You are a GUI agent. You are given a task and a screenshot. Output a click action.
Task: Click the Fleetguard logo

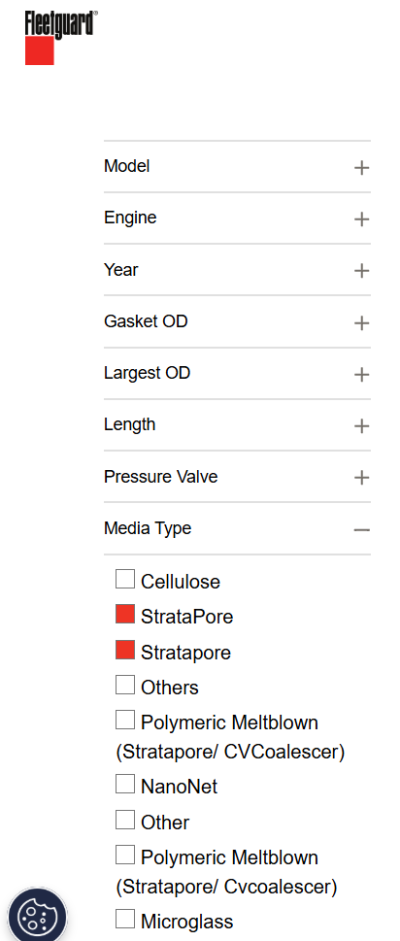tap(60, 38)
